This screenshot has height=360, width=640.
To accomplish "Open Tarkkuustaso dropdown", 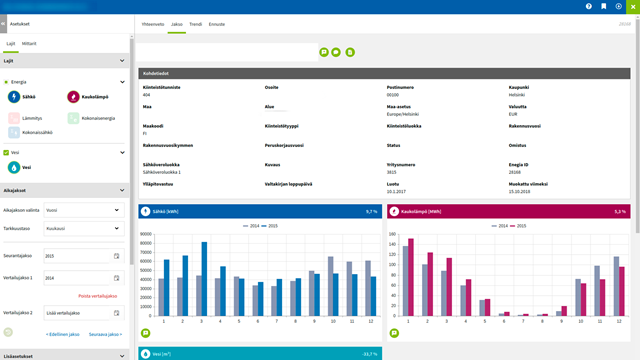I will pyautogui.click(x=84, y=229).
